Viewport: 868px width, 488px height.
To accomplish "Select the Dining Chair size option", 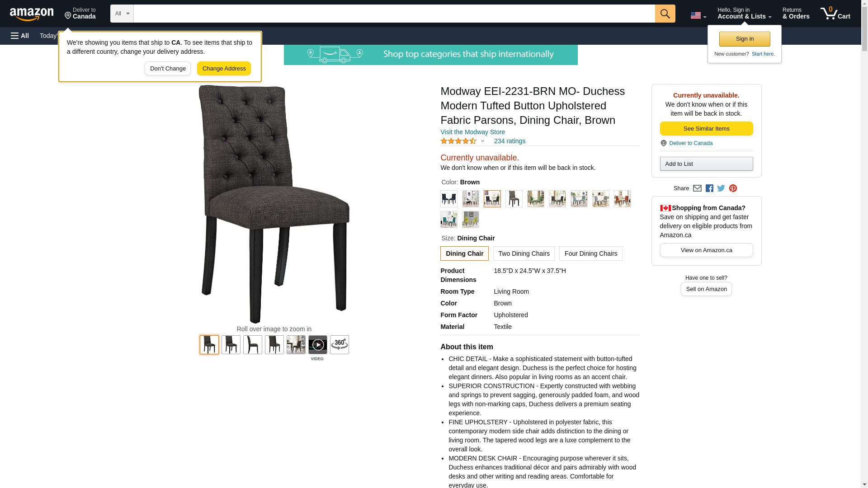I will (464, 253).
